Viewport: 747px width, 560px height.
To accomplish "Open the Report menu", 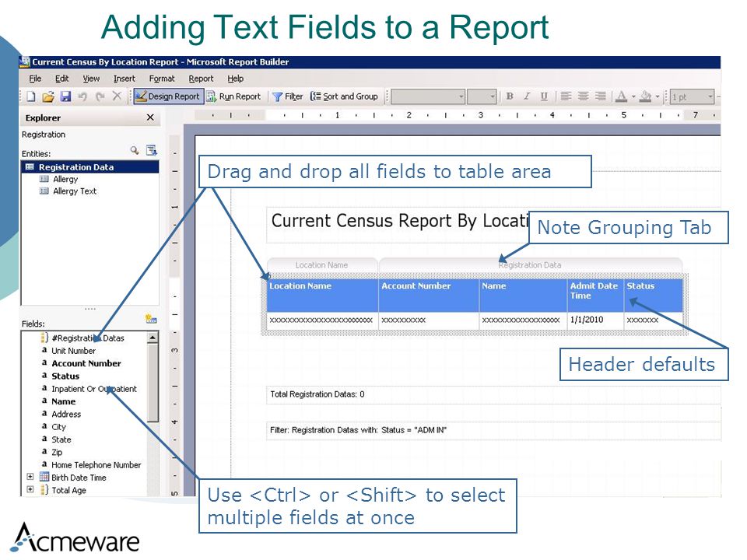I will click(x=201, y=79).
